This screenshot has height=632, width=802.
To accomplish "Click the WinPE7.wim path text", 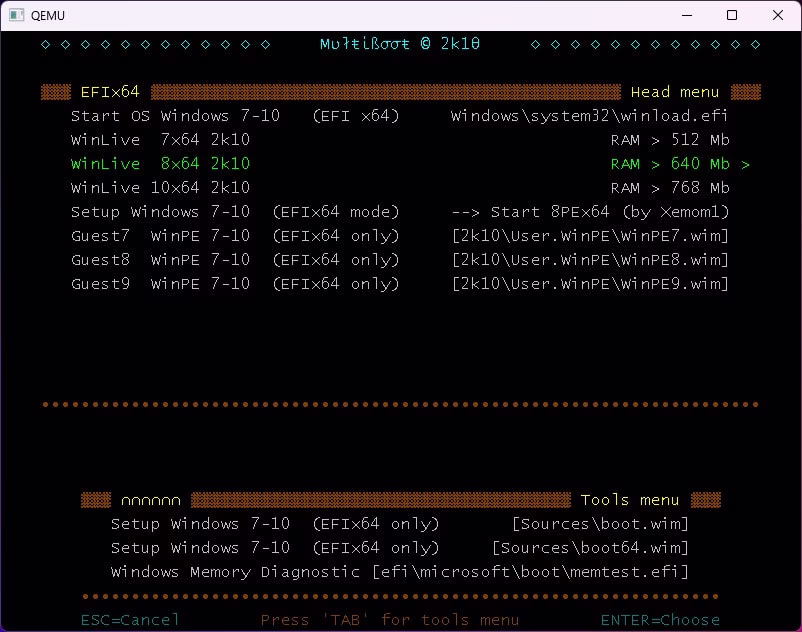I will coord(590,236).
